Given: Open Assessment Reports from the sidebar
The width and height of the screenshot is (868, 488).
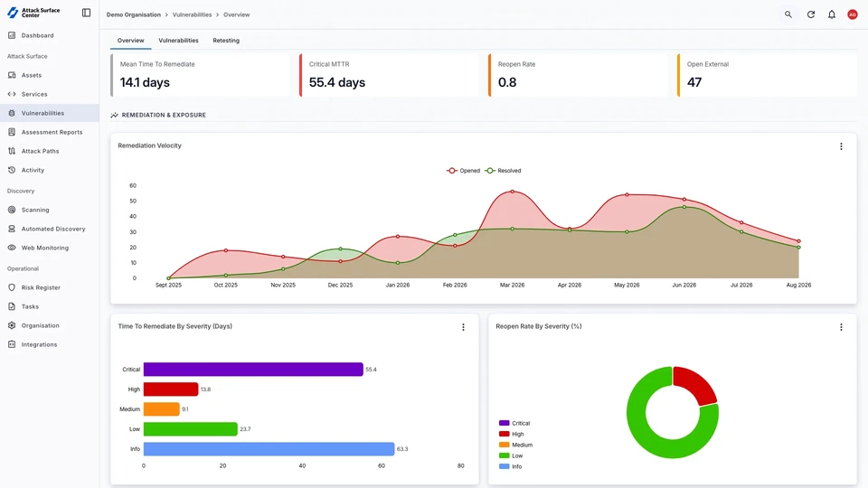Looking at the screenshot, I should click(x=49, y=132).
